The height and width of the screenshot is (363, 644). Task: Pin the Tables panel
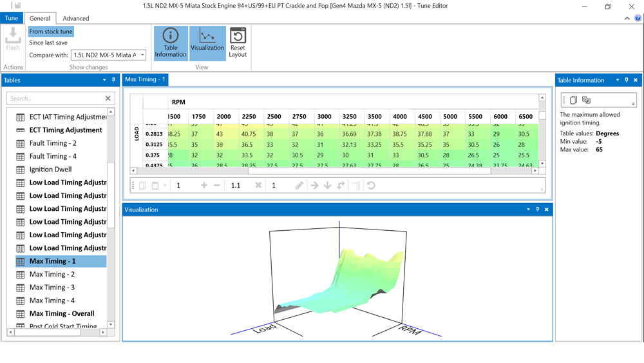pyautogui.click(x=113, y=80)
